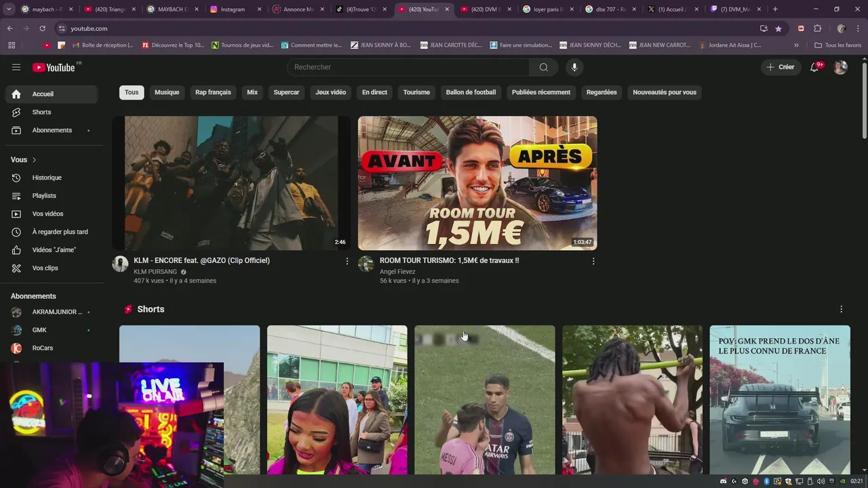This screenshot has height=488, width=868.
Task: Open the Tous les favoris folder
Action: (837, 45)
